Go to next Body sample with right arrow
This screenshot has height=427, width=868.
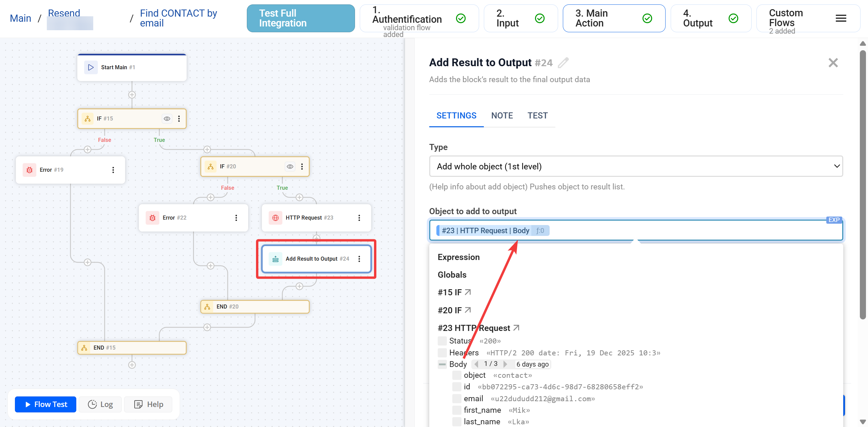coord(506,364)
